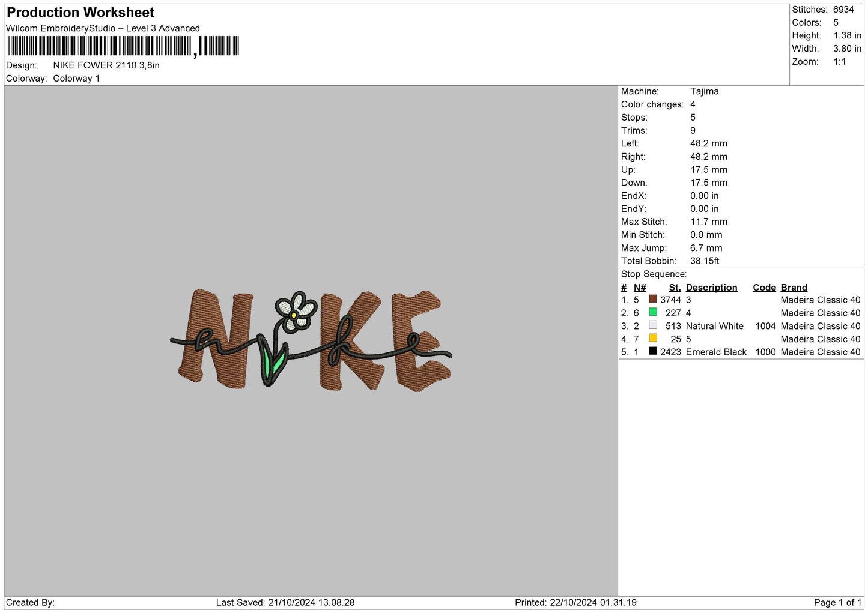Screen dimensions: 868x613
Task: Click the Colors value '5' in header
Action: (836, 23)
